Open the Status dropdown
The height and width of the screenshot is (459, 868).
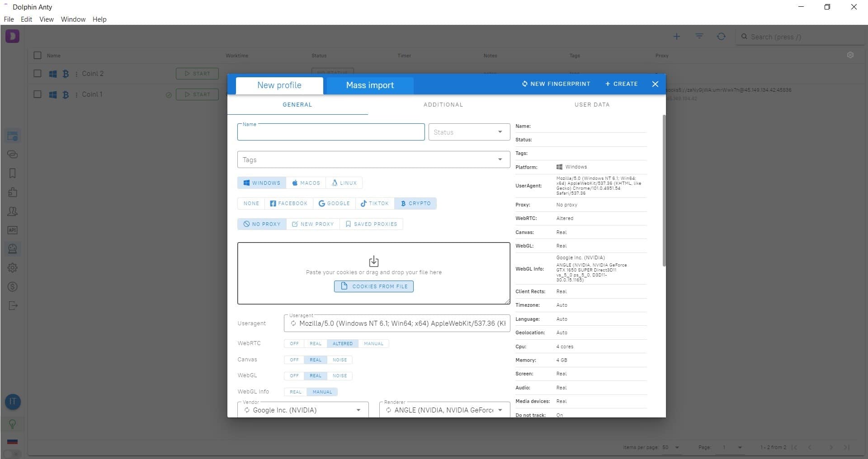[469, 132]
